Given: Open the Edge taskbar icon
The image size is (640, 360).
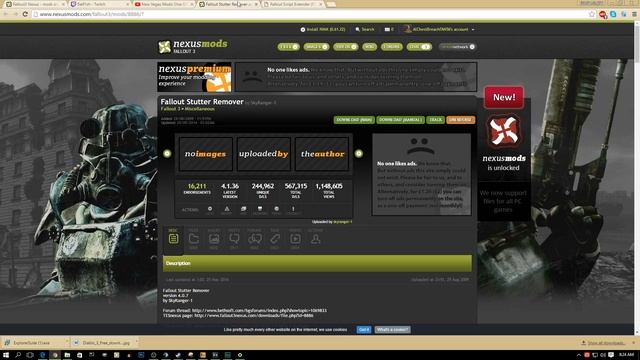Looking at the screenshot, I should [42, 355].
